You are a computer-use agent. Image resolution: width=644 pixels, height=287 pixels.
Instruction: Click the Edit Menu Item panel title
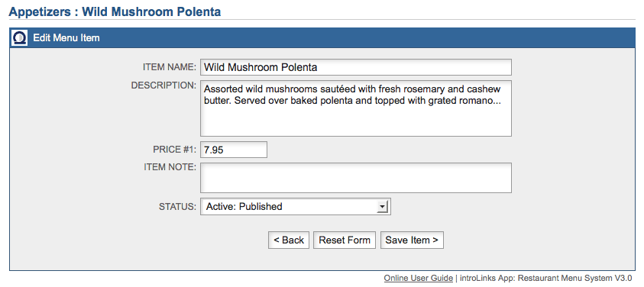[x=66, y=38]
